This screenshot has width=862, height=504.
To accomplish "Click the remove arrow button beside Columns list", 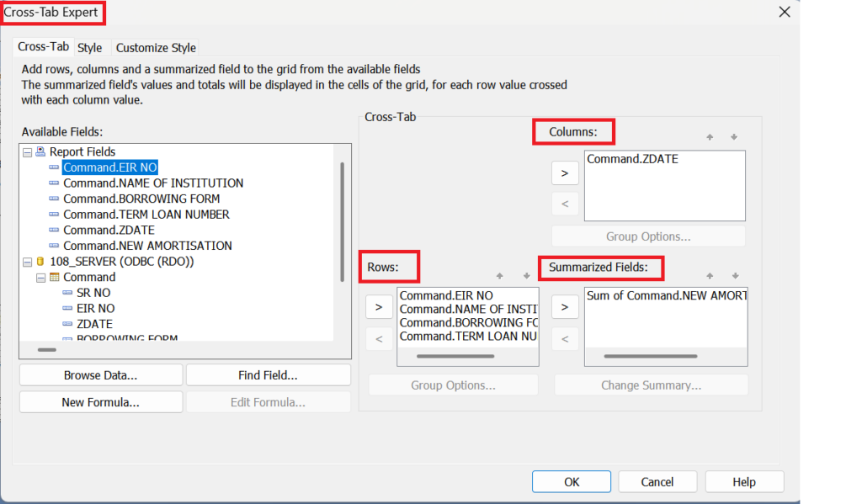I will [x=564, y=203].
